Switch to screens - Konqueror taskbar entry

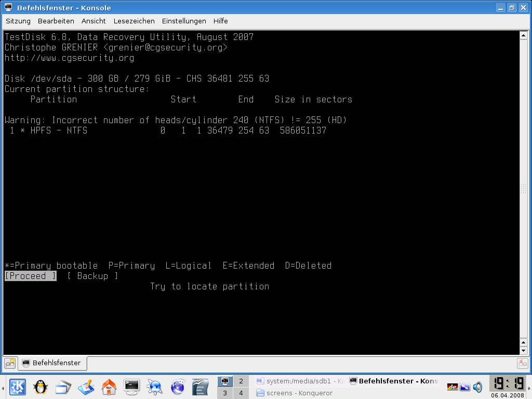pyautogui.click(x=295, y=393)
